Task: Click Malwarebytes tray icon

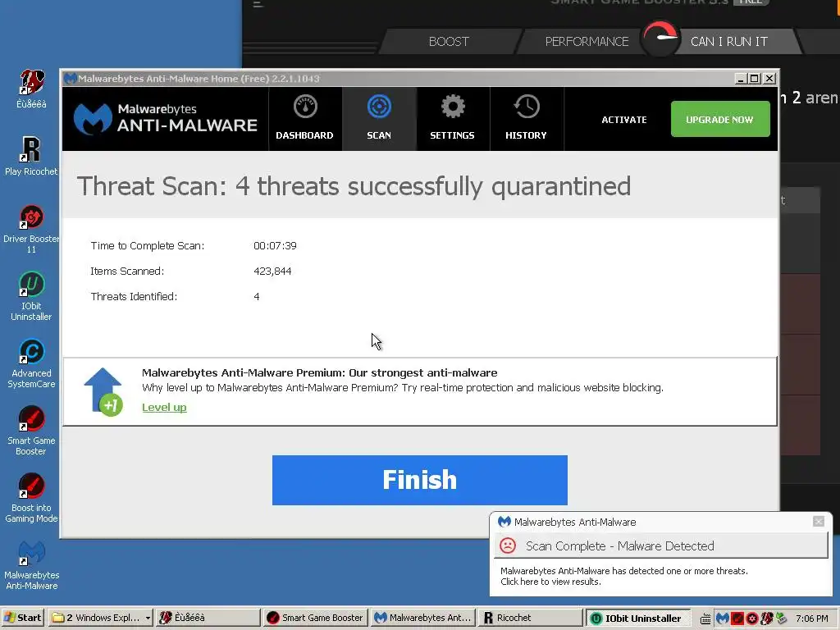Action: coord(722,619)
